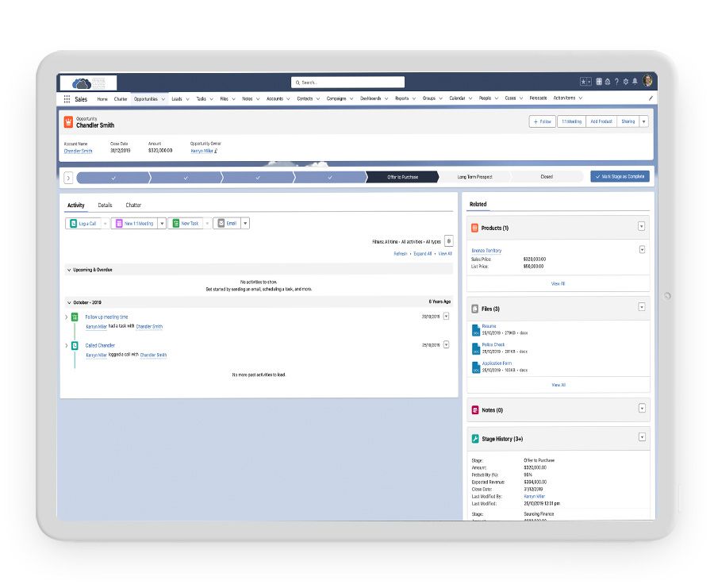Click Mark Stage as Complete button

point(620,177)
